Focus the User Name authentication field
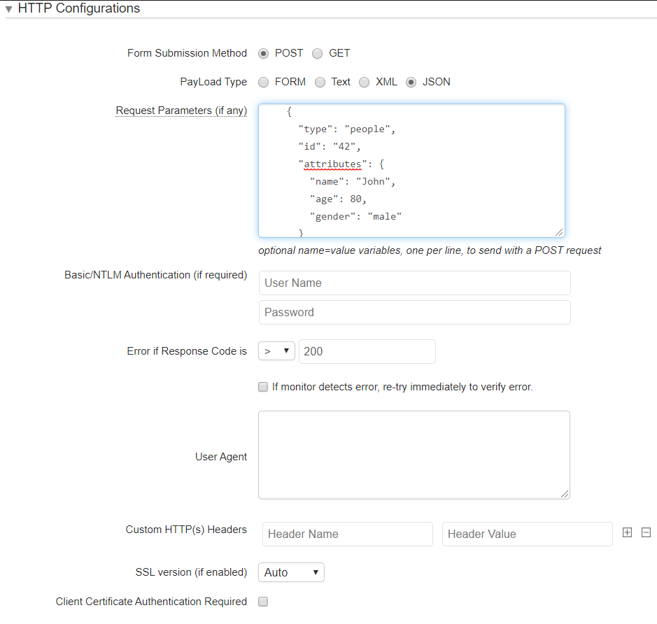Image resolution: width=657 pixels, height=624 pixels. point(414,283)
